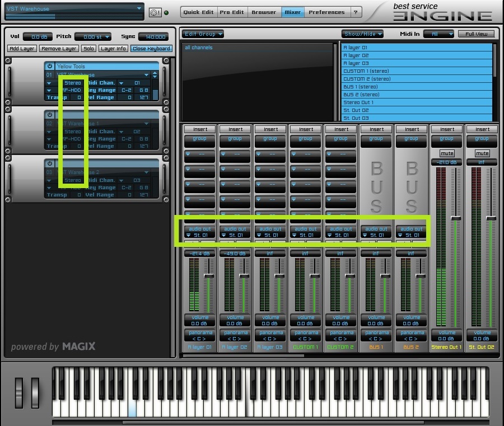
Task: Open the Browser tab
Action: click(x=264, y=12)
